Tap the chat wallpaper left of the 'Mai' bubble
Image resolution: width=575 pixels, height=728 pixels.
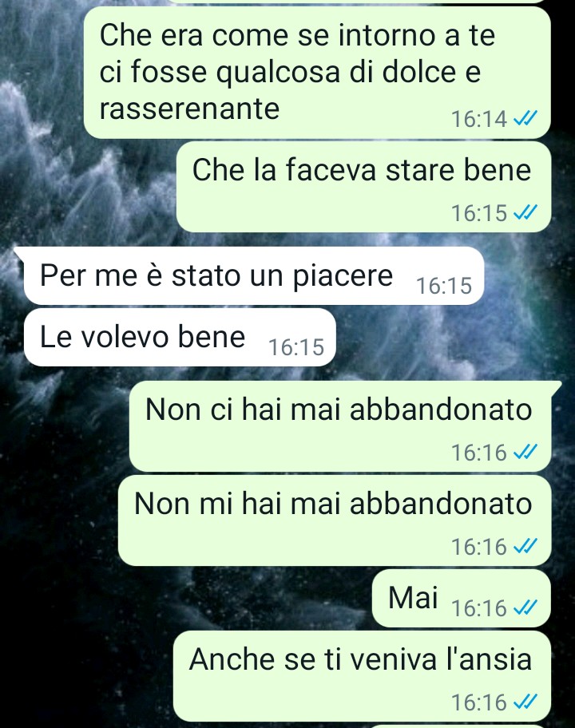(x=186, y=599)
